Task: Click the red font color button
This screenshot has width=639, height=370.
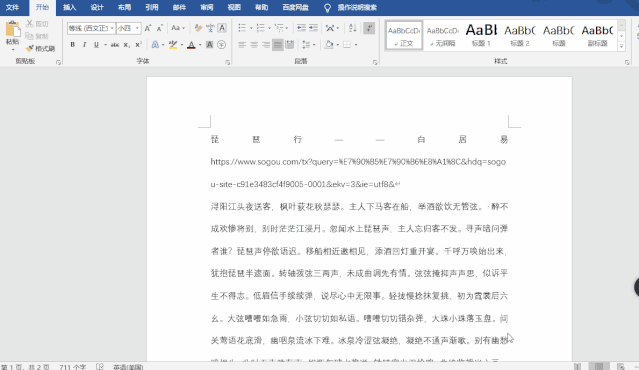Action: point(191,45)
